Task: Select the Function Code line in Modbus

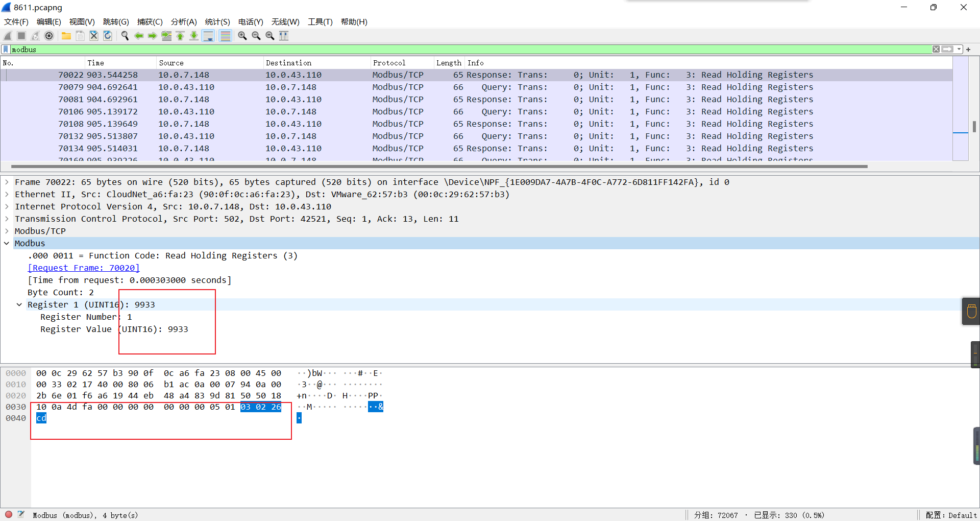Action: tap(162, 255)
